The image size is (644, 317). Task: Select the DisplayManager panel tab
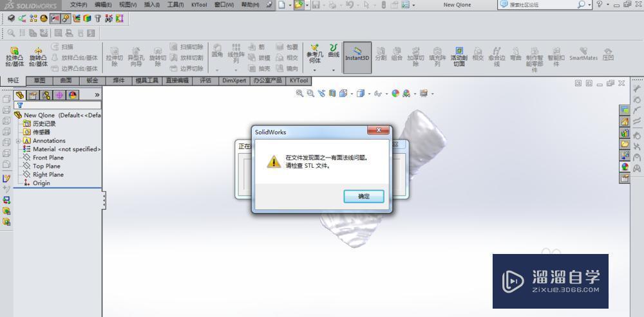73,95
